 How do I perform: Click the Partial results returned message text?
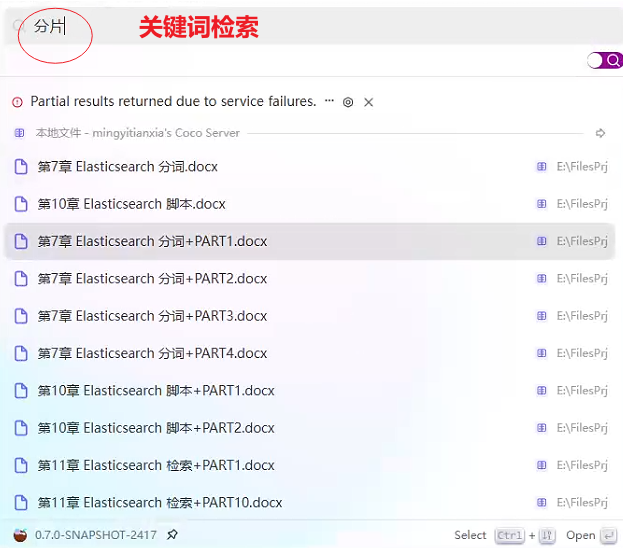click(173, 102)
